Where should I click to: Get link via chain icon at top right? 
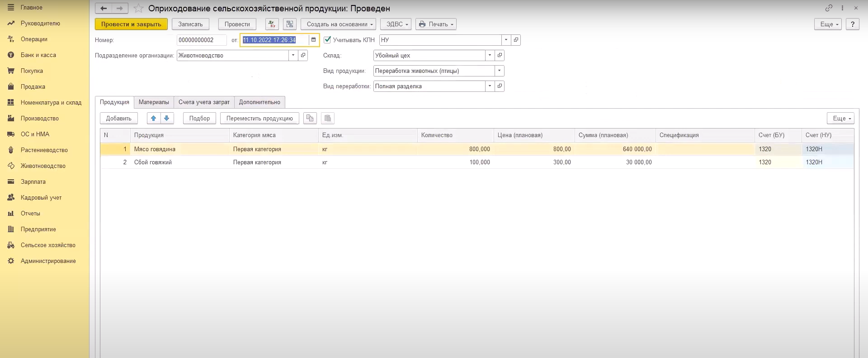pos(828,8)
